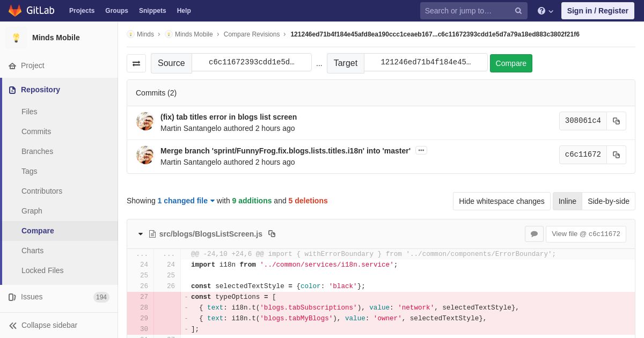Select Compare in repository sidebar
This screenshot has width=644, height=338.
38,231
